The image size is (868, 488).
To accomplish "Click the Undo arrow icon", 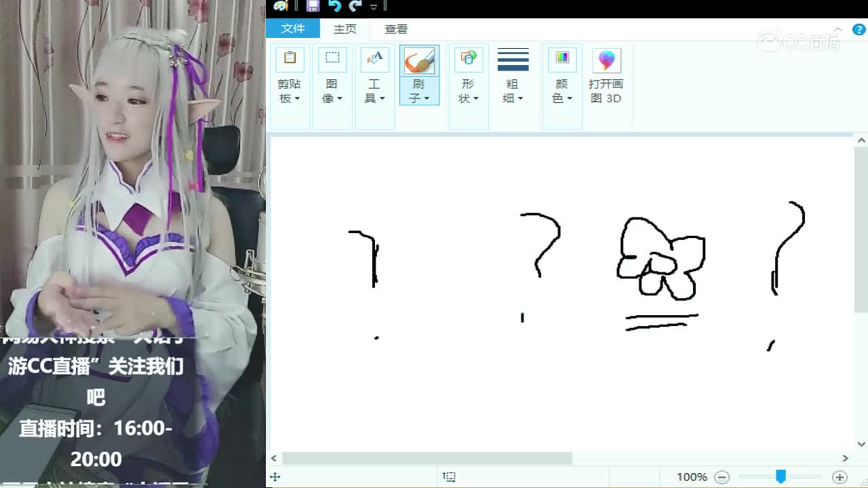I will pos(334,6).
